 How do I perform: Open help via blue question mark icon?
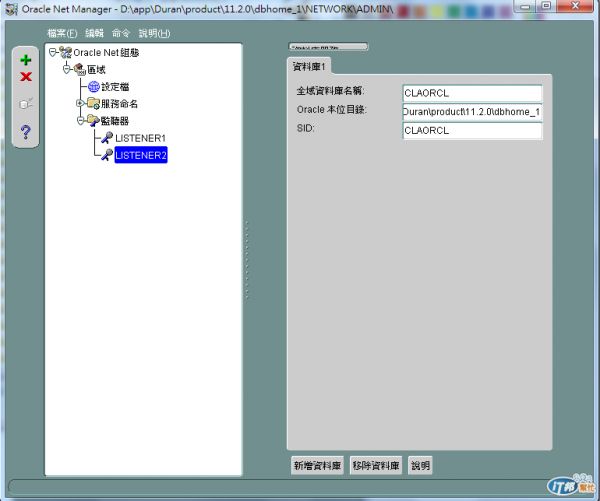[26, 132]
